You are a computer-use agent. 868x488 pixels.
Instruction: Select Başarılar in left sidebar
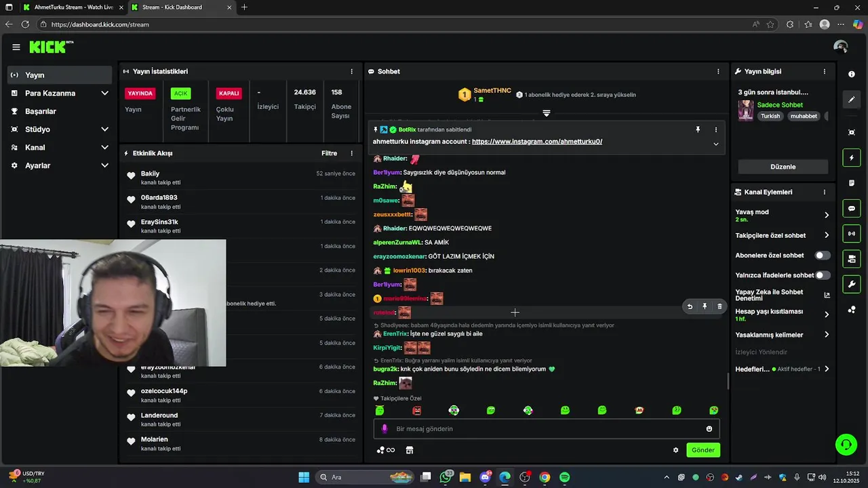coord(60,111)
